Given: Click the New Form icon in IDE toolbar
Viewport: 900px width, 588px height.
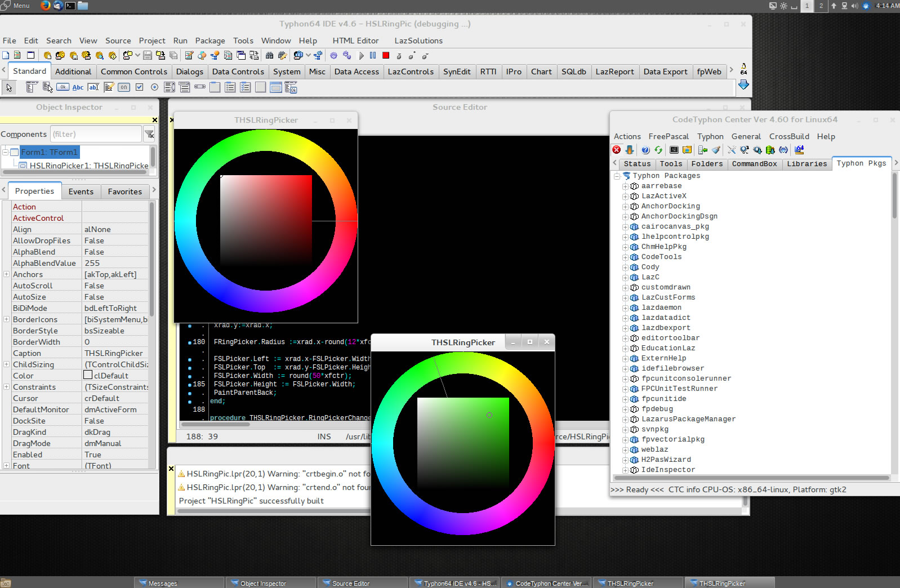Looking at the screenshot, I should click(x=31, y=55).
